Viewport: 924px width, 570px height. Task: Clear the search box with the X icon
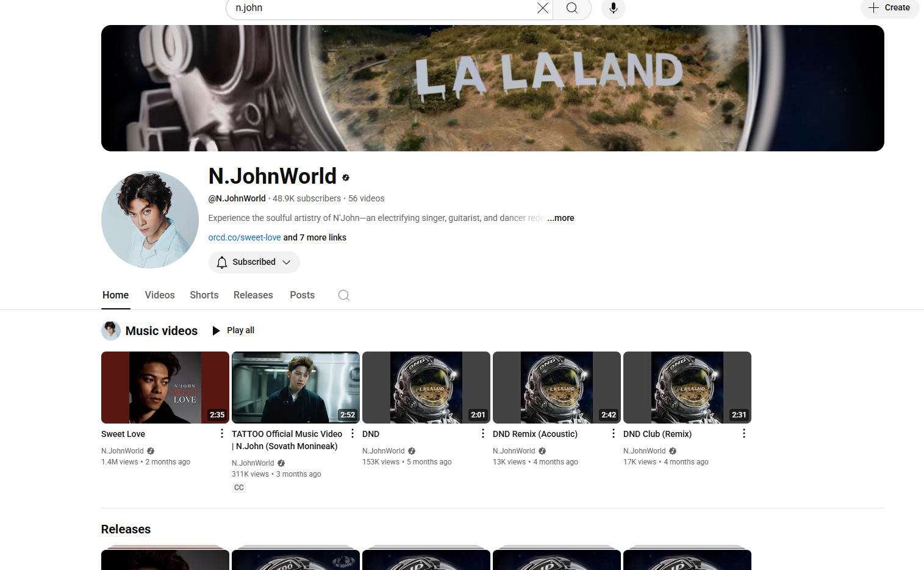tap(542, 8)
